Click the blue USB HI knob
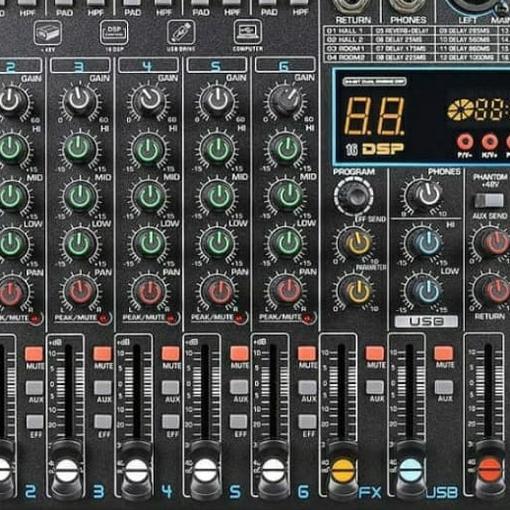This screenshot has width=510, height=510. pyautogui.click(x=427, y=243)
